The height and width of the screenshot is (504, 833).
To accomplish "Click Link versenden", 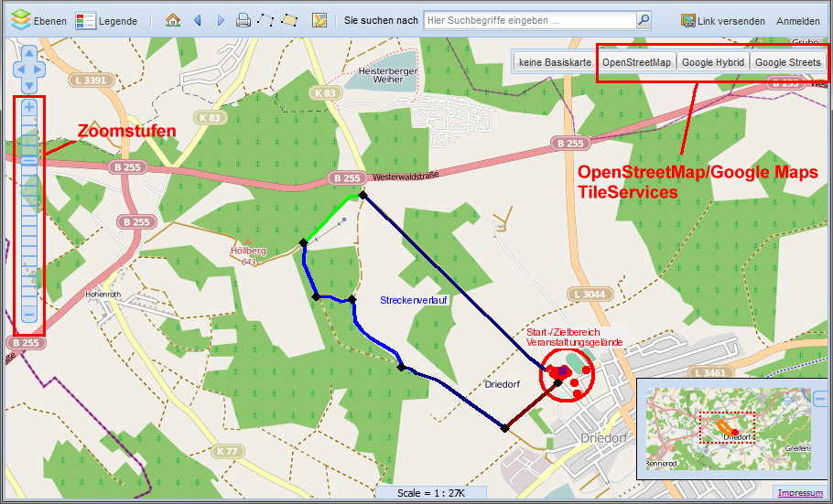I will point(721,20).
